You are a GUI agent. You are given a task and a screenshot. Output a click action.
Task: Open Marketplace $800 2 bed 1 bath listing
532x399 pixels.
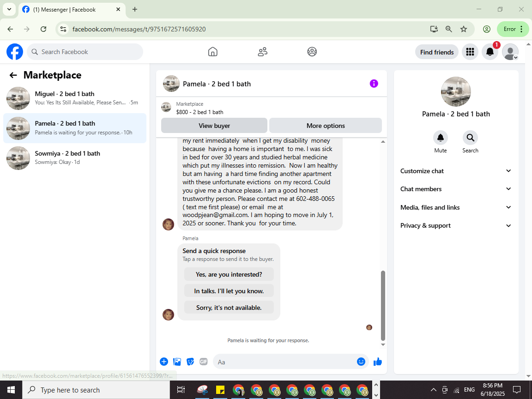pos(199,108)
